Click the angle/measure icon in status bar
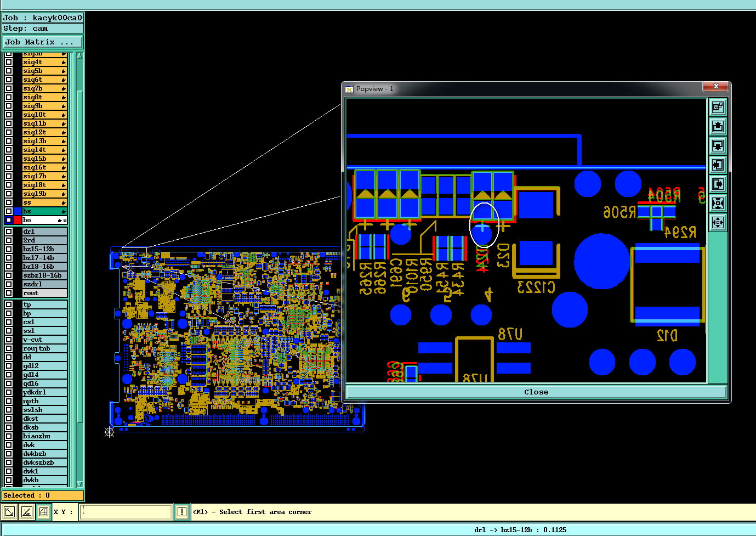 [x=26, y=512]
